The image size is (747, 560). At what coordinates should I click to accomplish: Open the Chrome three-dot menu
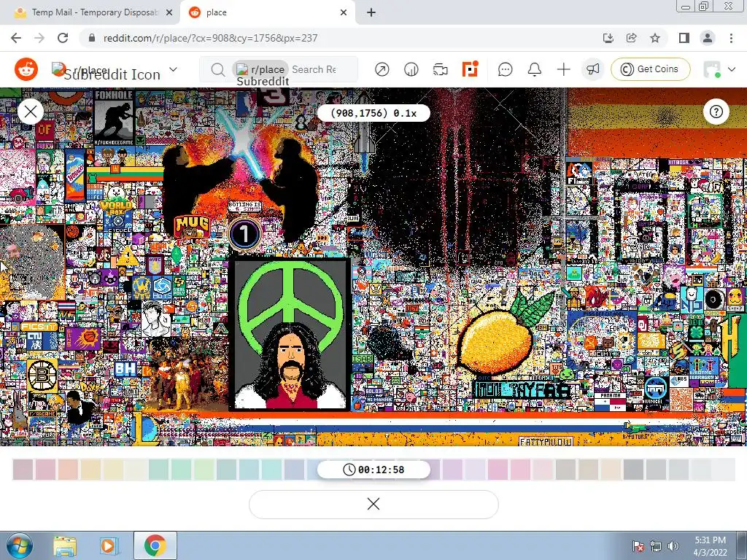[731, 38]
